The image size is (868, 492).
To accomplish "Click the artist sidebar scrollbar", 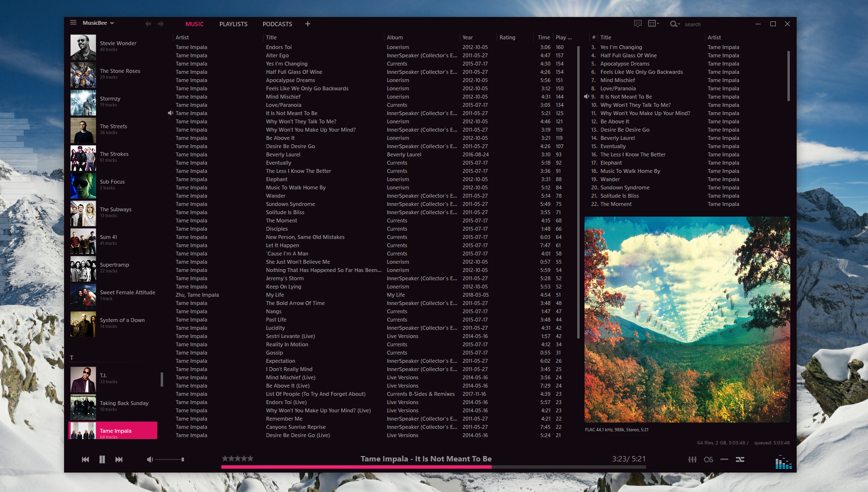I will pyautogui.click(x=162, y=380).
